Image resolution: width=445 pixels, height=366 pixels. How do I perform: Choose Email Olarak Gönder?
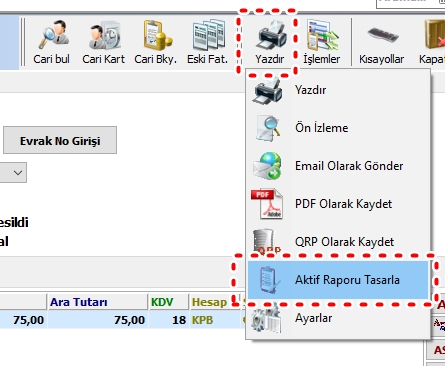pyautogui.click(x=338, y=166)
